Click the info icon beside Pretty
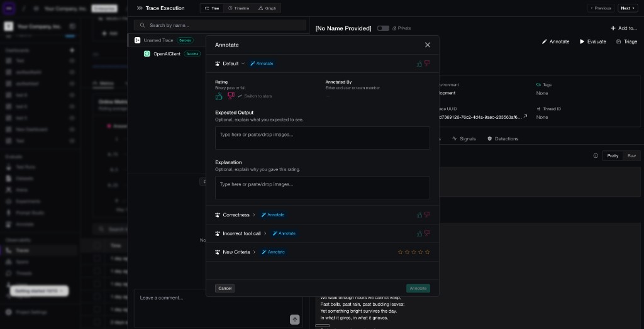Viewport: 644px width, 329px height. (596, 155)
